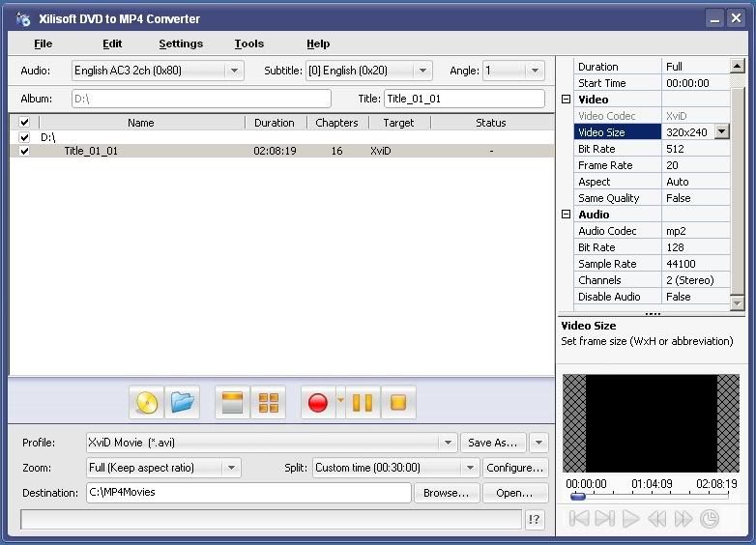Toggle the D:\ drive checkbox
Image resolution: width=756 pixels, height=545 pixels.
[24, 137]
